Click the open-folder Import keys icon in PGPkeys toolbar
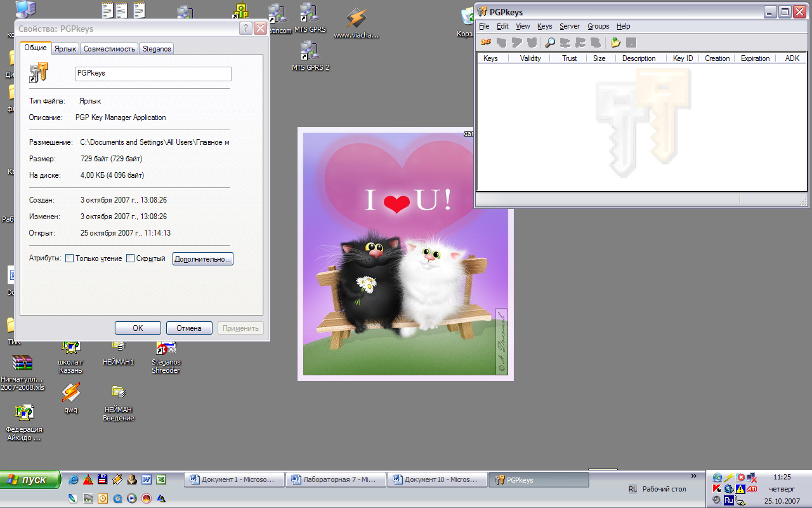The width and height of the screenshot is (812, 508). click(x=615, y=43)
